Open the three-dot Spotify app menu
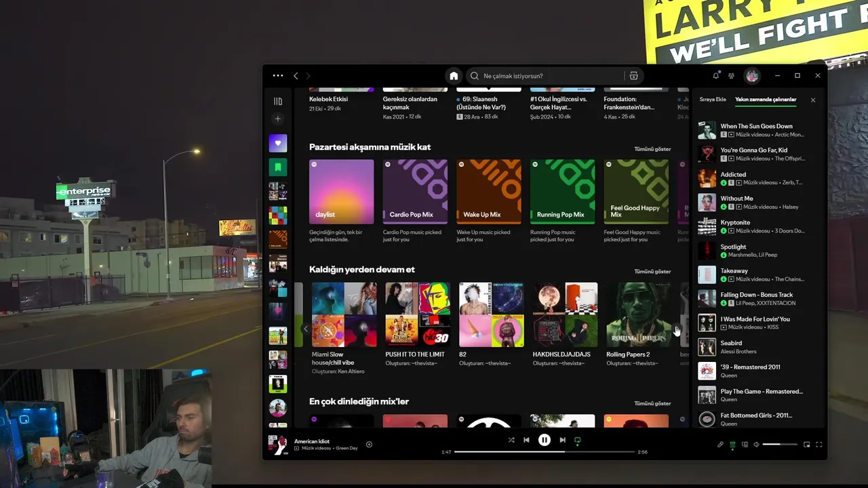This screenshot has width=868, height=488. 278,76
